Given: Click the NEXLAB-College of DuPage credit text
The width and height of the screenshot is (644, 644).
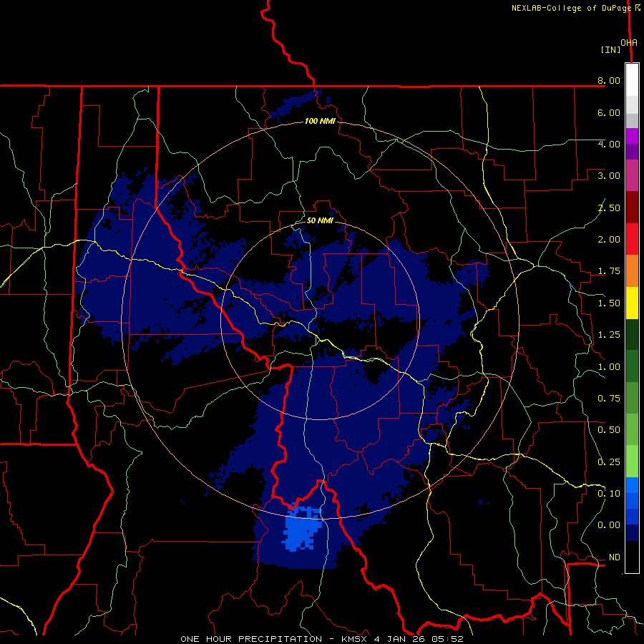Looking at the screenshot, I should point(570,8).
